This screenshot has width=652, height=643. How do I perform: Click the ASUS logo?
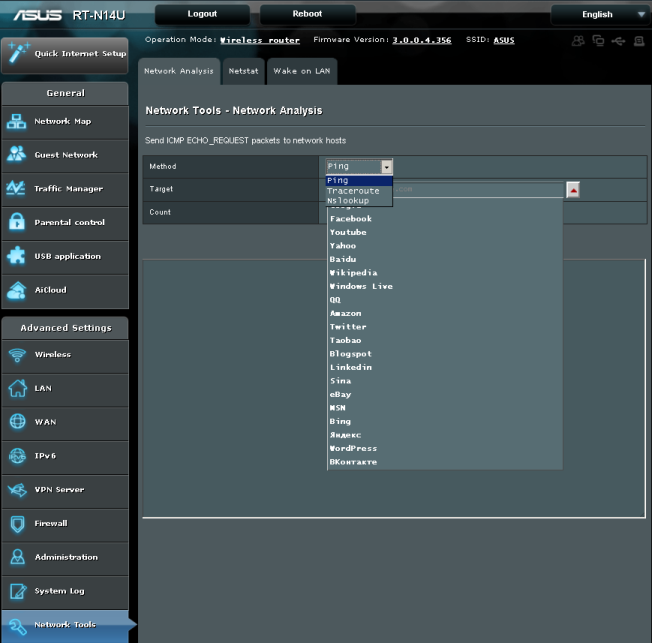pos(37,15)
